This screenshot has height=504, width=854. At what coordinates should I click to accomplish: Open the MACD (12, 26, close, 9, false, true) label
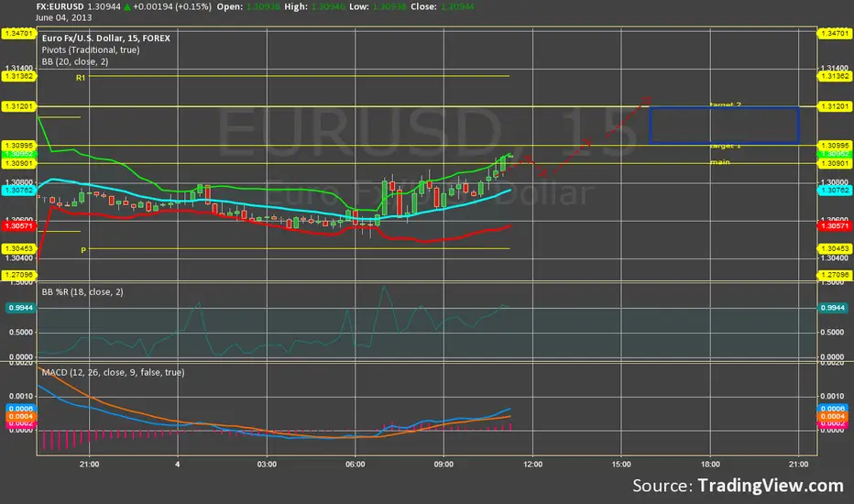click(113, 372)
